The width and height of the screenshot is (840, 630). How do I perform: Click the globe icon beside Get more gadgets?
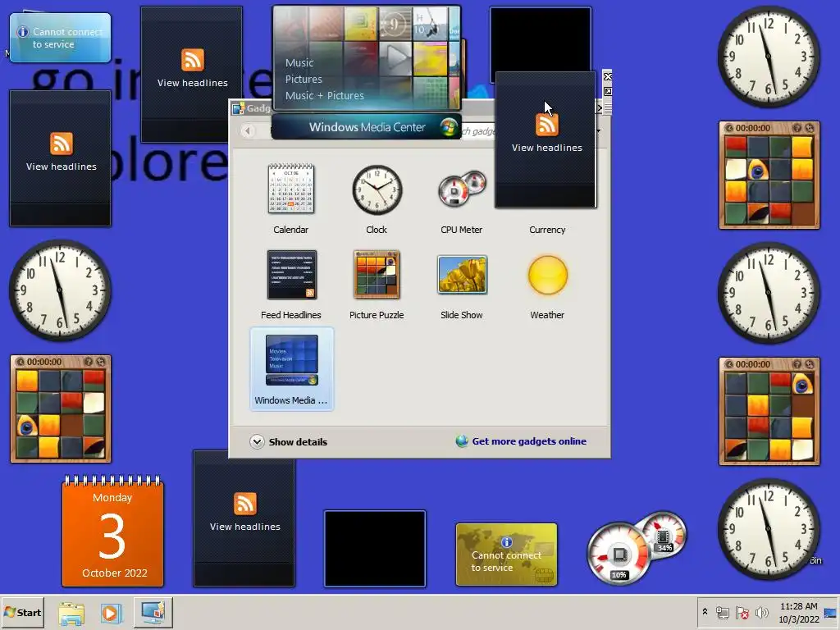[462, 441]
